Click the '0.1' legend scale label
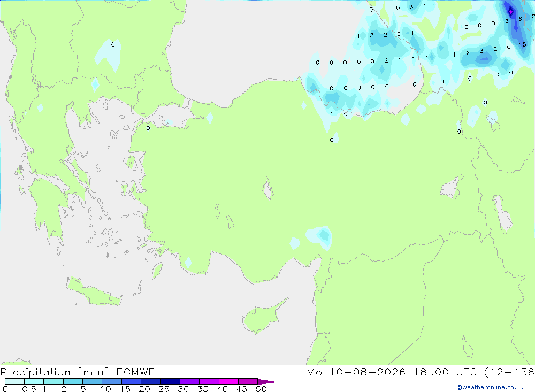Screen dimensions: 535x392 (x=9, y=389)
